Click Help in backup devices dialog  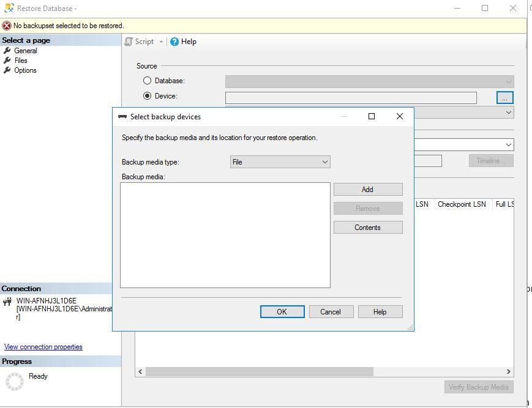380,312
